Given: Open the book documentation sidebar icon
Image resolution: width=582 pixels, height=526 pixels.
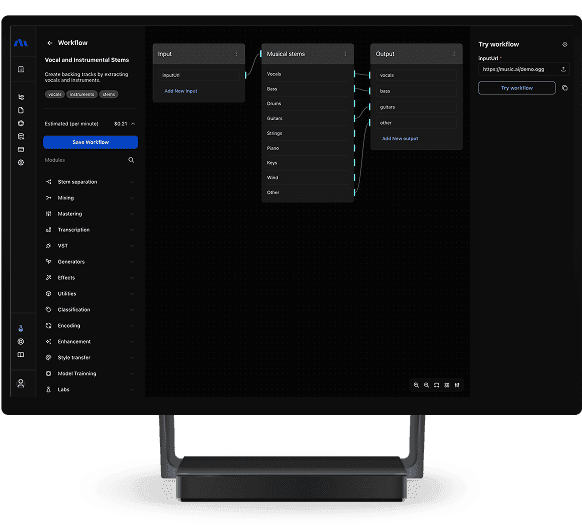Looking at the screenshot, I should point(21,355).
